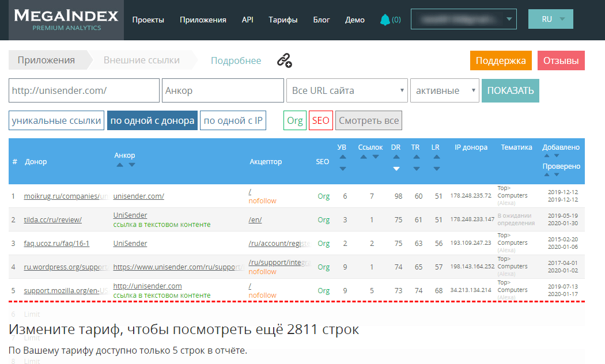Viewport: 605px width, 364px height.
Task: Select по одной с донора filter
Action: click(x=153, y=120)
